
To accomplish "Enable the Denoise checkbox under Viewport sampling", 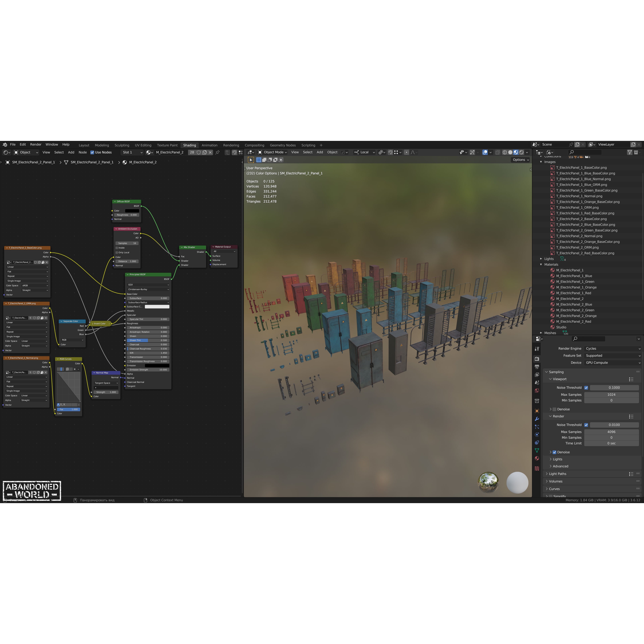I will pos(555,409).
